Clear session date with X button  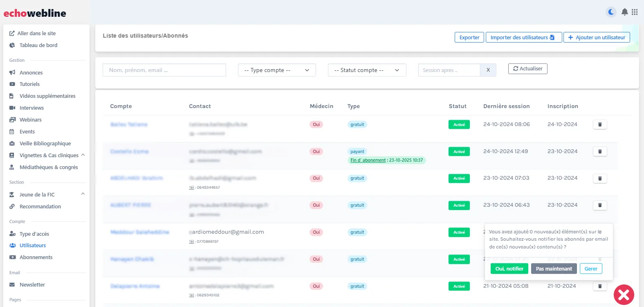tap(488, 70)
